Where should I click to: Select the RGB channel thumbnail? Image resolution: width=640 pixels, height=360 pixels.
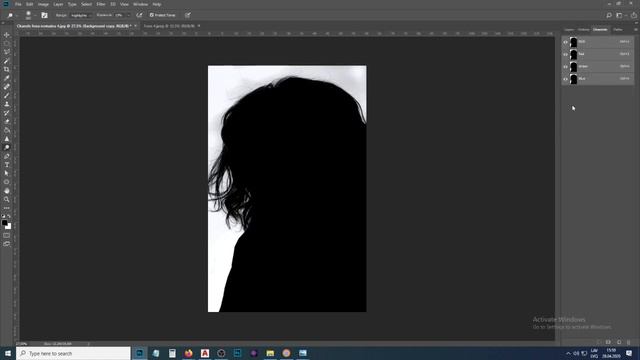click(x=573, y=42)
